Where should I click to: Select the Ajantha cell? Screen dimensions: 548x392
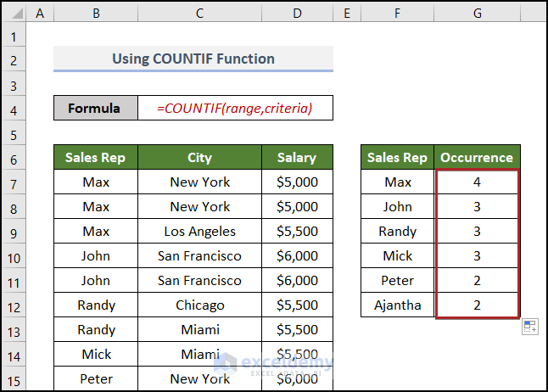(397, 305)
